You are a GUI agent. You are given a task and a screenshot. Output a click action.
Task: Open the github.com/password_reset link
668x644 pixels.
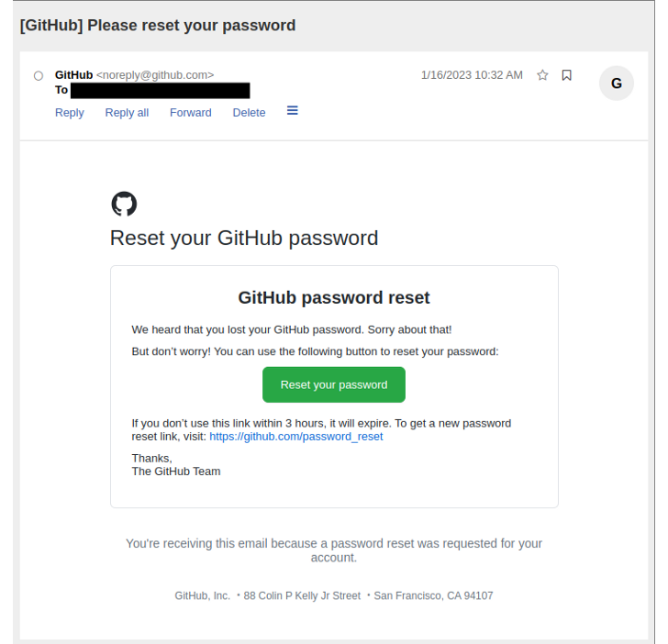pyautogui.click(x=296, y=437)
